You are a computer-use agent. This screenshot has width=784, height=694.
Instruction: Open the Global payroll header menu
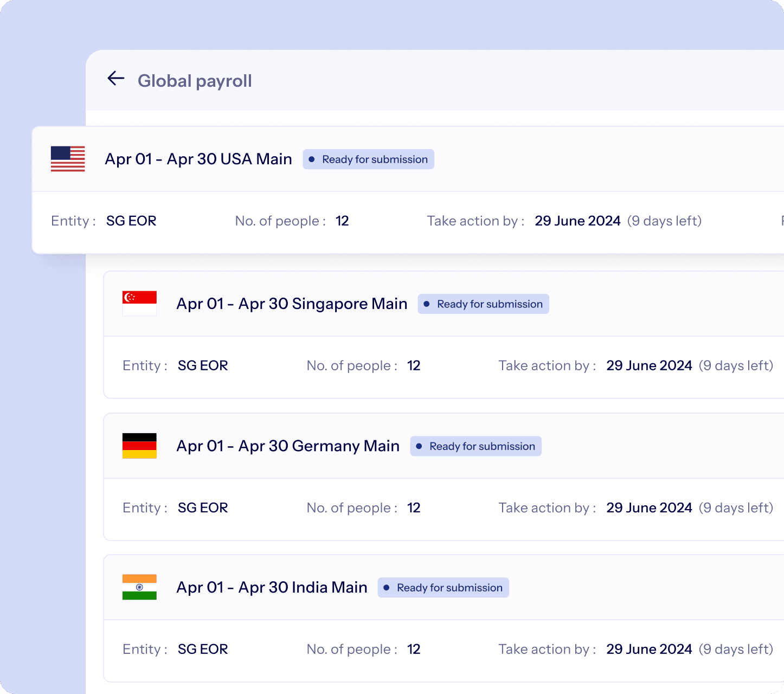pyautogui.click(x=195, y=80)
